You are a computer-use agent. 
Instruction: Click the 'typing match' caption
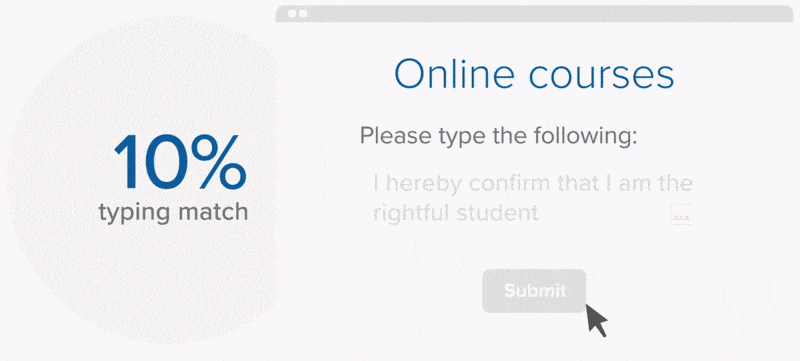(173, 212)
